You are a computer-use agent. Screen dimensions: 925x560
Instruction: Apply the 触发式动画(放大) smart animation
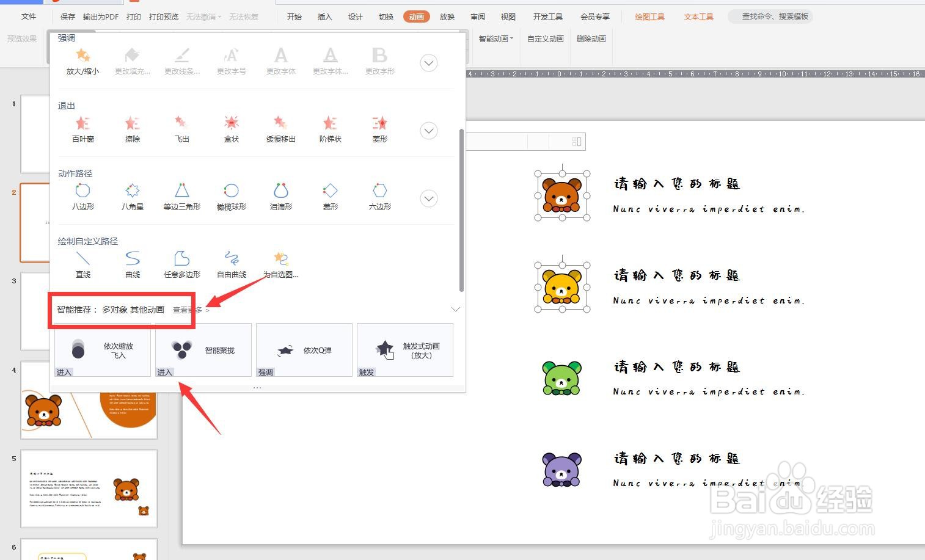pos(405,350)
